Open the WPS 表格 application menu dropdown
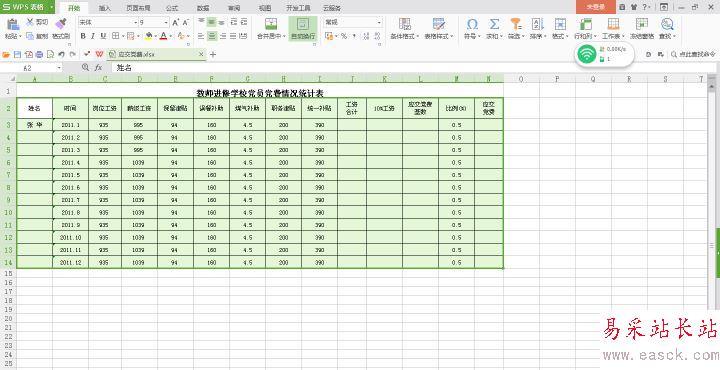Viewport: 720px width, 370px height. pos(51,7)
